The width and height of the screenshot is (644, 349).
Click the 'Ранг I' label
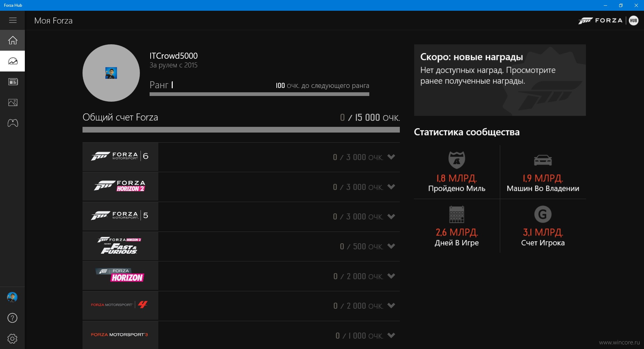(x=161, y=85)
